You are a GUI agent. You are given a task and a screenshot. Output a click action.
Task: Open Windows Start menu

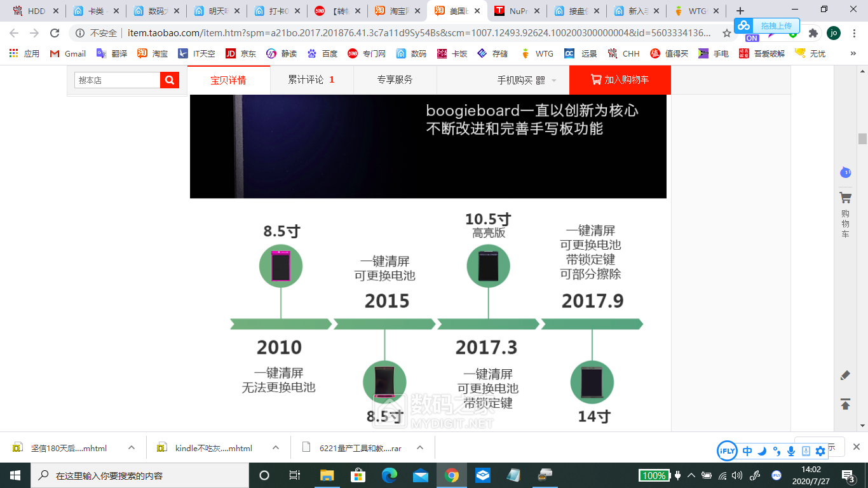click(x=15, y=475)
